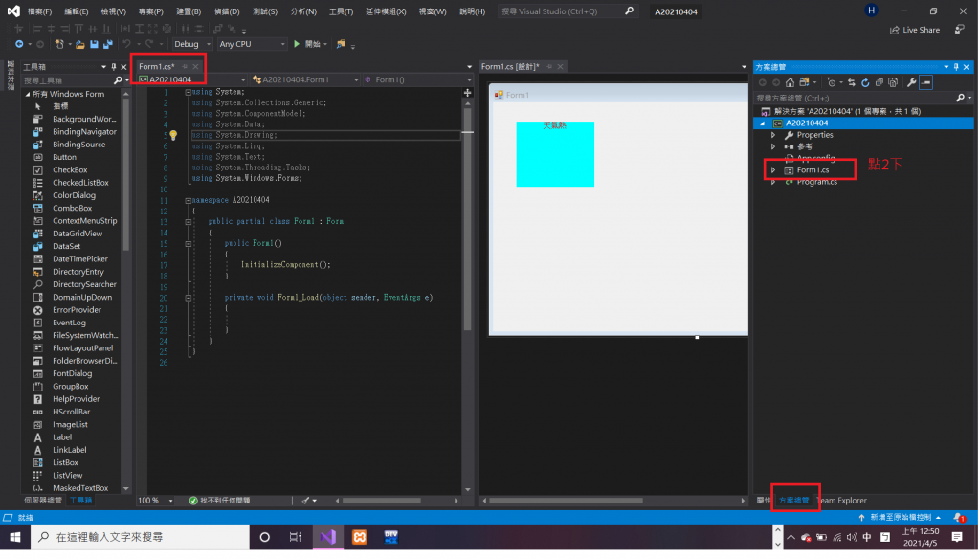Image resolution: width=980 pixels, height=559 pixels.
Task: Expand the Form1.cs node arrow
Action: click(773, 170)
